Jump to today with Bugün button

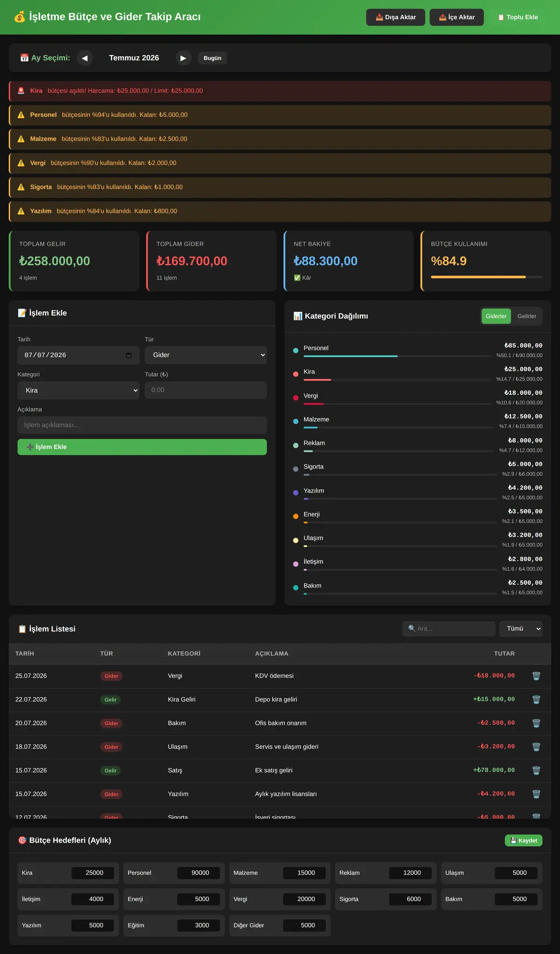tap(212, 58)
